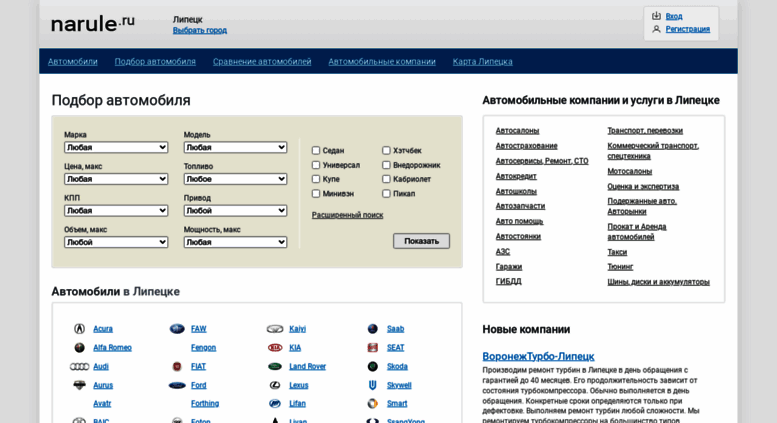Image resolution: width=777 pixels, height=423 pixels.
Task: Expand the КПП dropdown
Action: (x=116, y=211)
